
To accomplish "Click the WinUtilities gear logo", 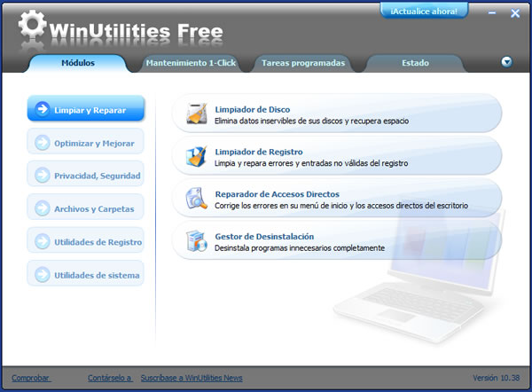I will coord(32,24).
